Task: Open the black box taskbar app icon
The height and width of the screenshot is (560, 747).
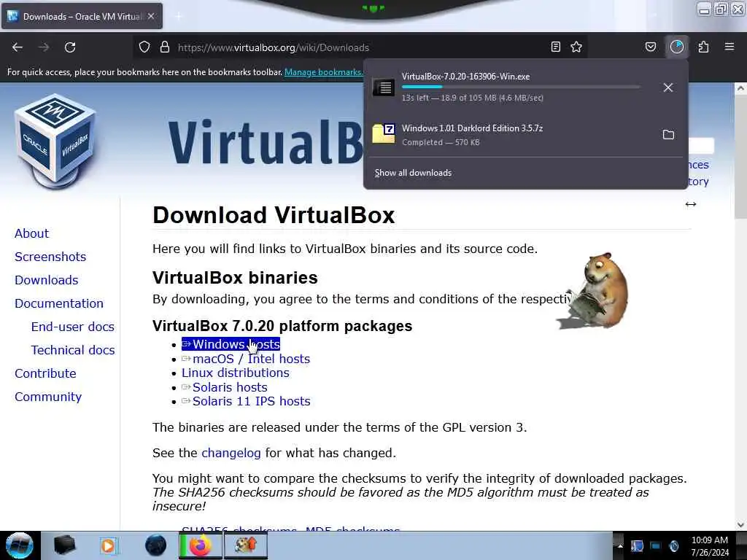Action: pyautogui.click(x=64, y=545)
